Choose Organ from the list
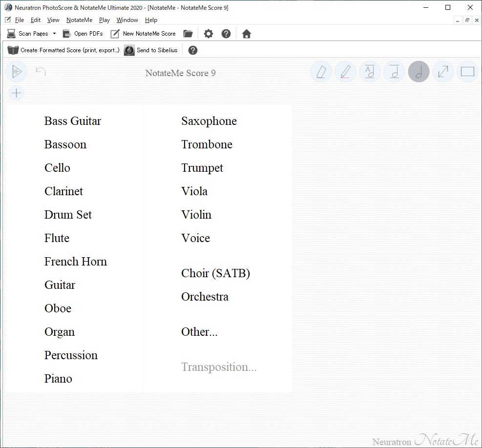 tap(59, 332)
